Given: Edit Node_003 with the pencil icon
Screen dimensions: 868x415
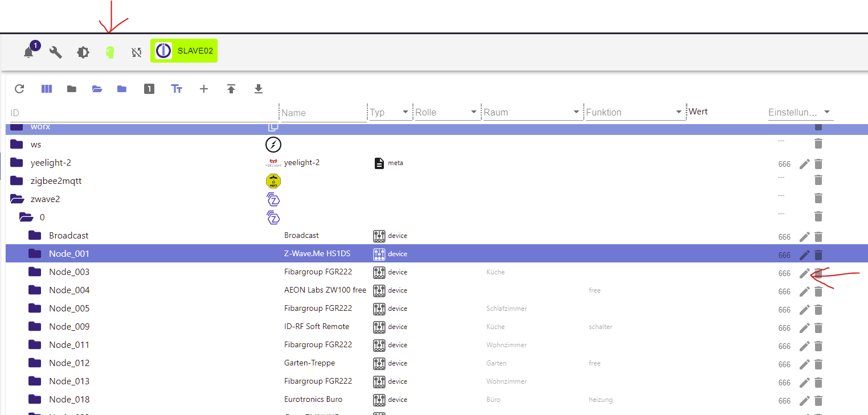Looking at the screenshot, I should pyautogui.click(x=804, y=273).
